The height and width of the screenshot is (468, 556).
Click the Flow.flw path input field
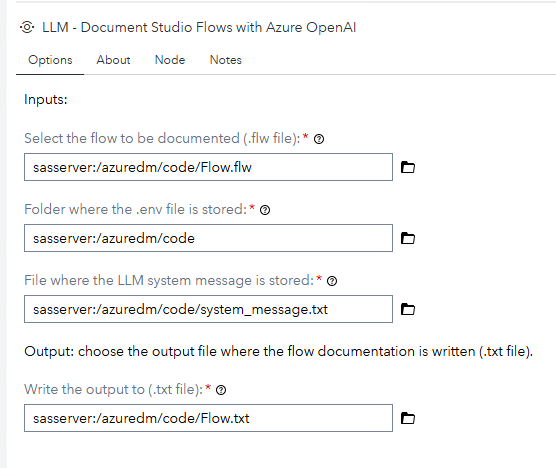click(208, 167)
